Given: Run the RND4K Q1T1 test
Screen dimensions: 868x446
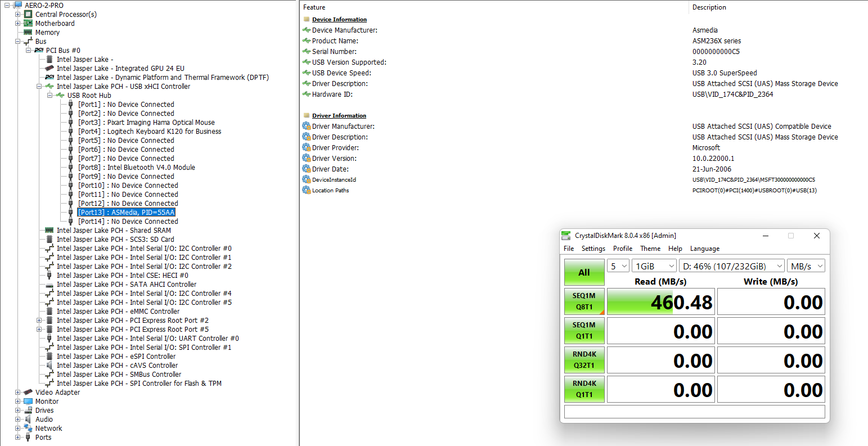Looking at the screenshot, I should pyautogui.click(x=584, y=389).
